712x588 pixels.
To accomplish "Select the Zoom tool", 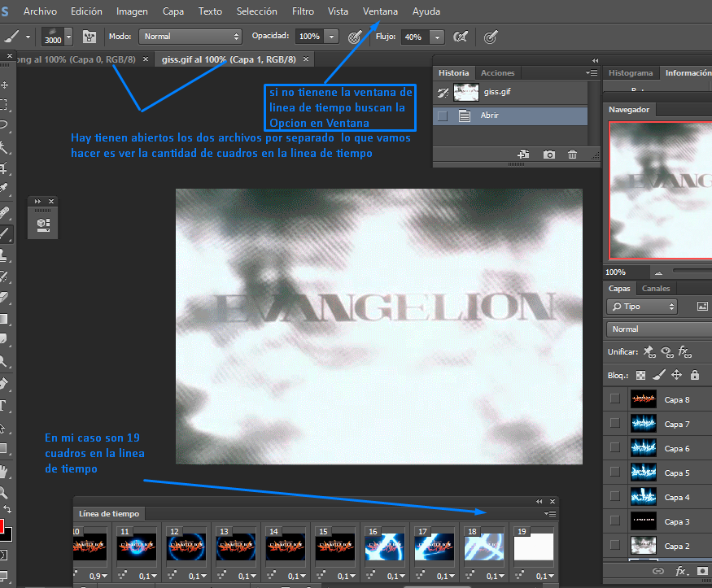I will pyautogui.click(x=3, y=492).
